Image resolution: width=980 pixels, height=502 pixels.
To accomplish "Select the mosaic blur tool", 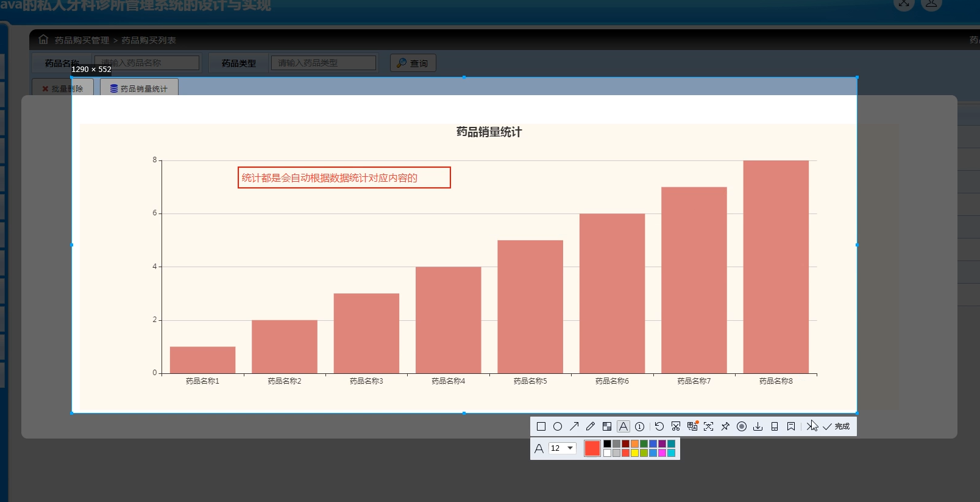I will click(x=607, y=426).
